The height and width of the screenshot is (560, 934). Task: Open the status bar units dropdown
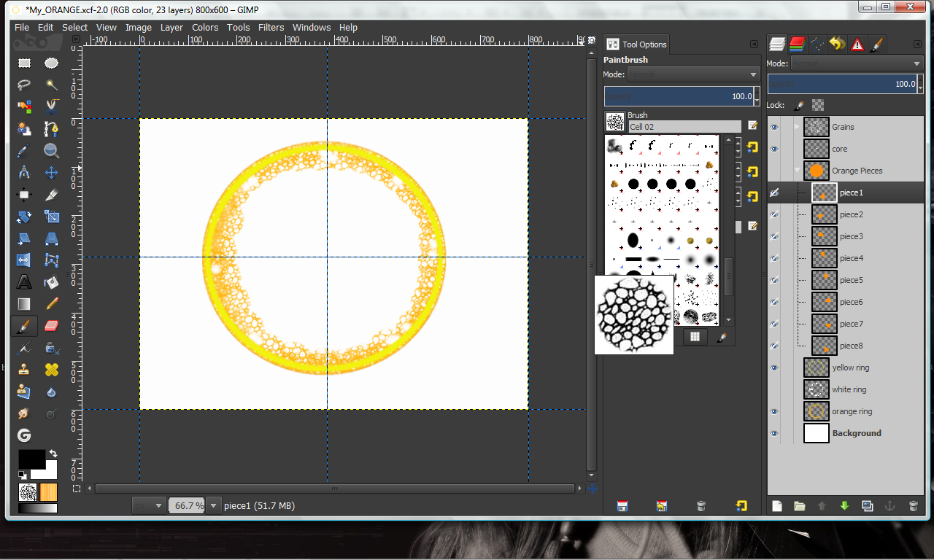pos(149,505)
